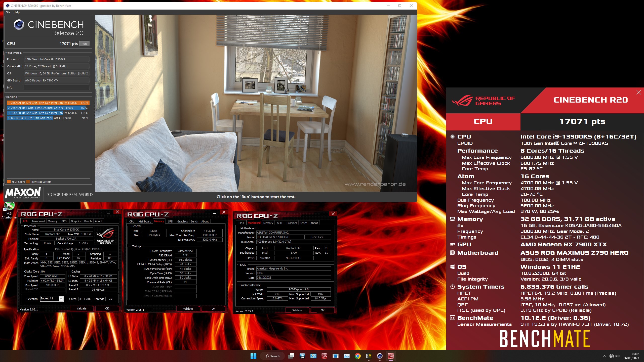
Task: Open SPD tab in first CPU-Z window
Action: [x=64, y=221]
